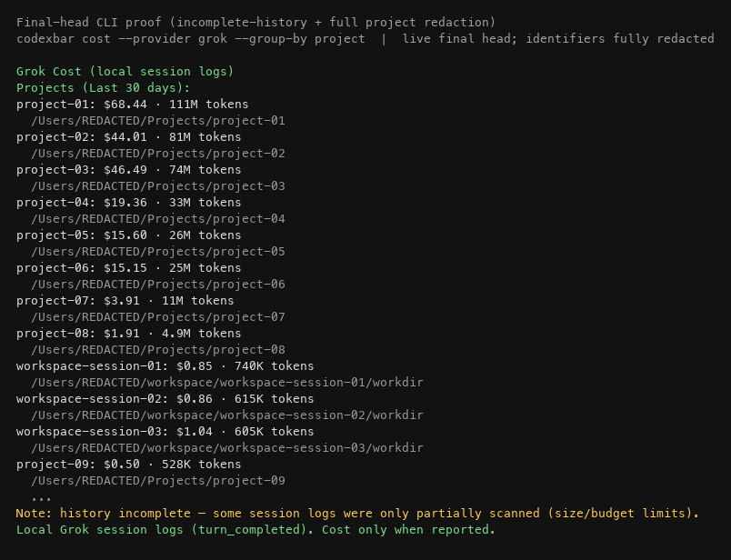Click the project-04 $19.36 entry

[x=129, y=203]
